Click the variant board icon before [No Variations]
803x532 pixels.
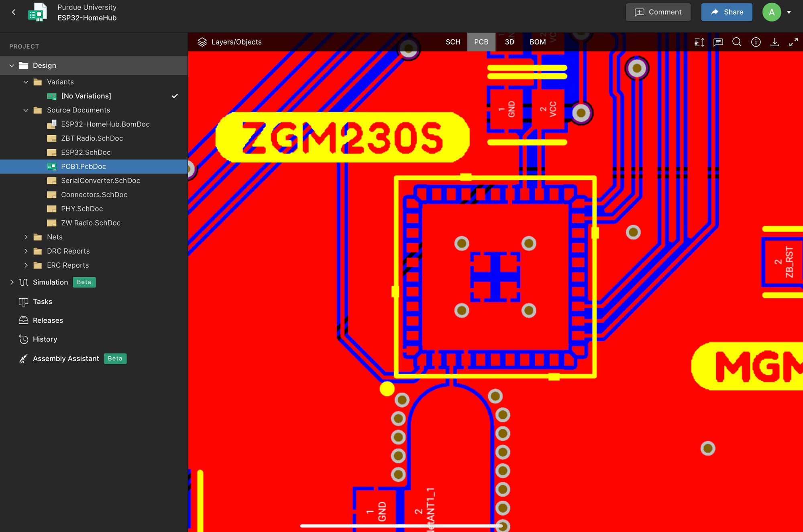[x=52, y=96]
